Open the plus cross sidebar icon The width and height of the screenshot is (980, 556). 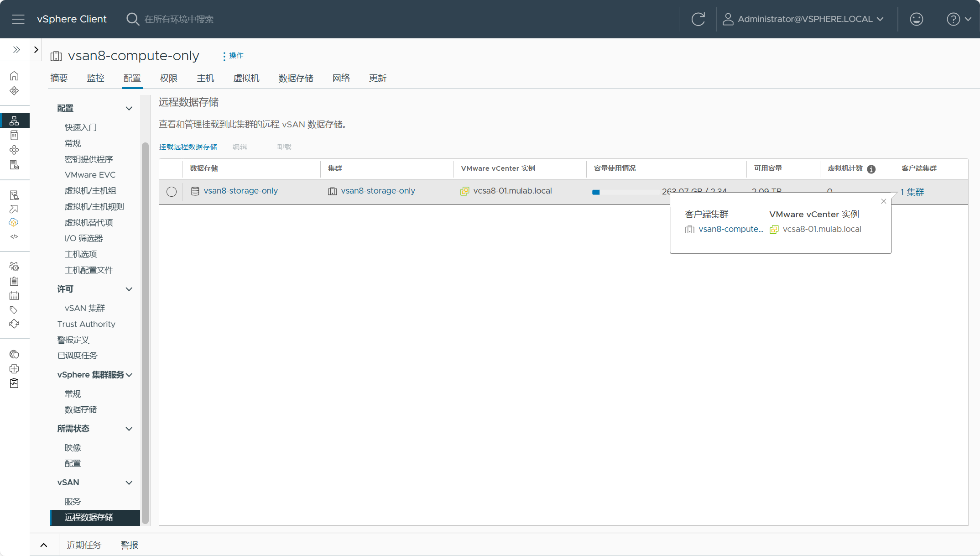14,369
